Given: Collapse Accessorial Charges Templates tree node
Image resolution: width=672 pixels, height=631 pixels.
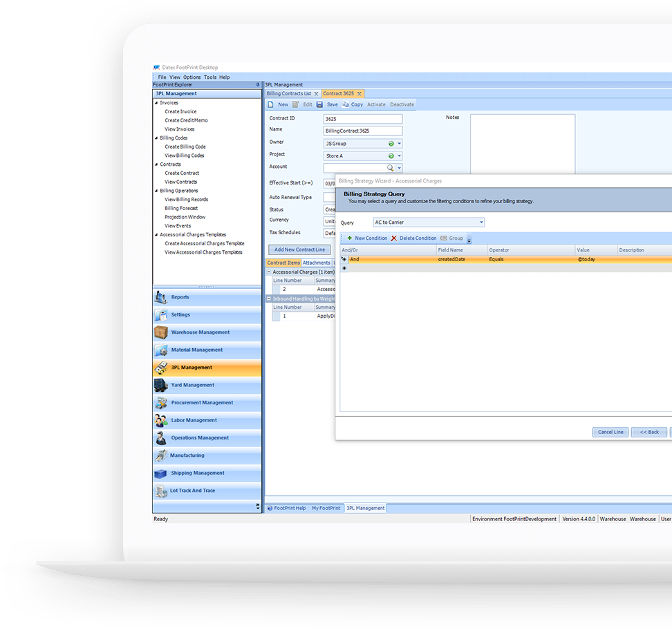Looking at the screenshot, I should (x=156, y=235).
